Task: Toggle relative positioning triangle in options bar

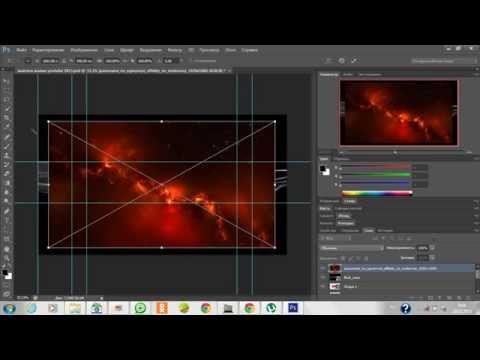Action: [x=64, y=61]
